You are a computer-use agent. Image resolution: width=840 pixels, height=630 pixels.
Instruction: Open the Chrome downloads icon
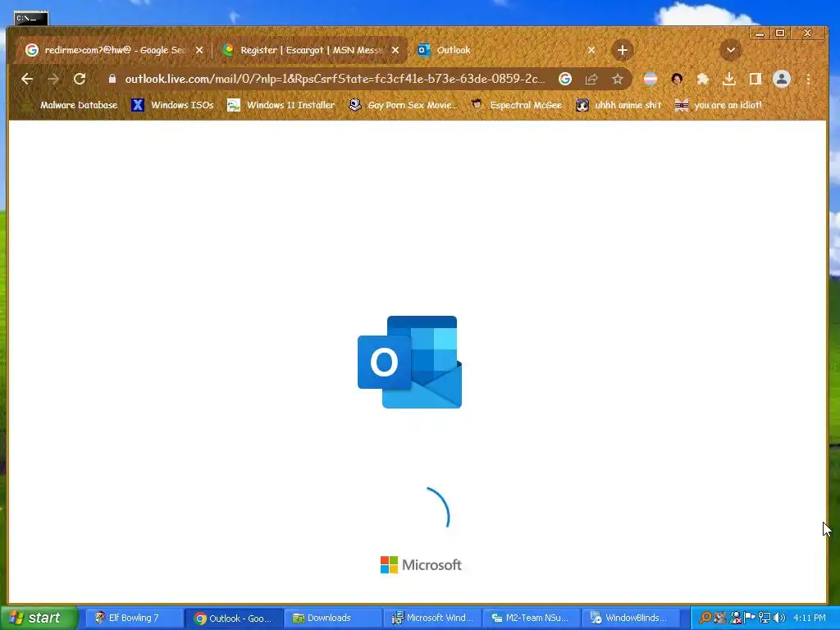728,80
